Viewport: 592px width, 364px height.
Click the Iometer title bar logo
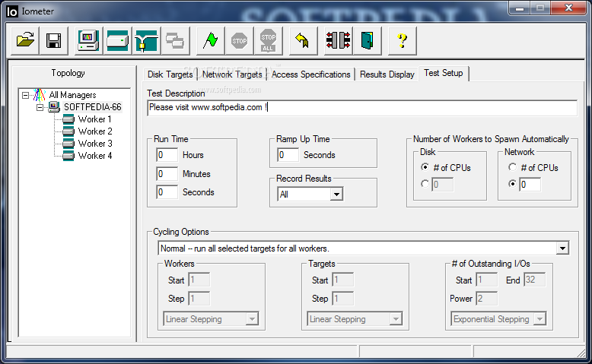point(12,11)
